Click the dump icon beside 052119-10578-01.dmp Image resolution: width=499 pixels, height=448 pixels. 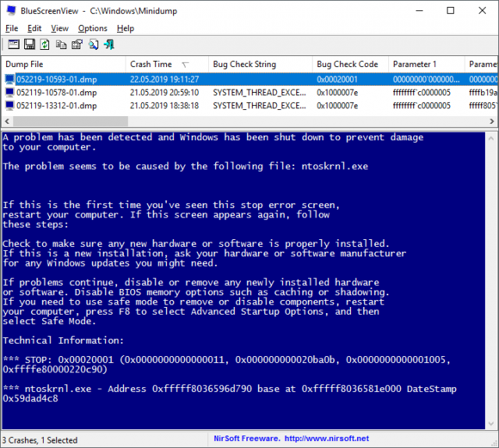click(10, 93)
